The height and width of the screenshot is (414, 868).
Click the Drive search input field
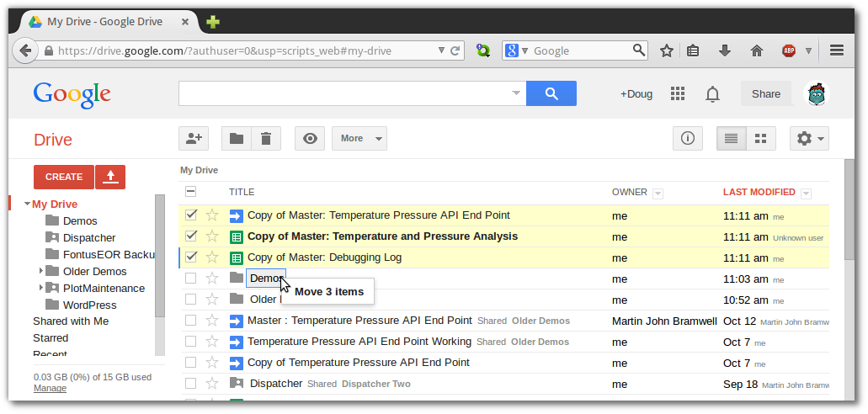point(345,93)
